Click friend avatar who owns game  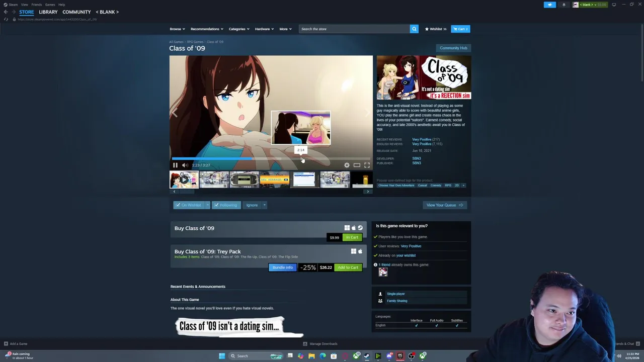[x=383, y=272]
